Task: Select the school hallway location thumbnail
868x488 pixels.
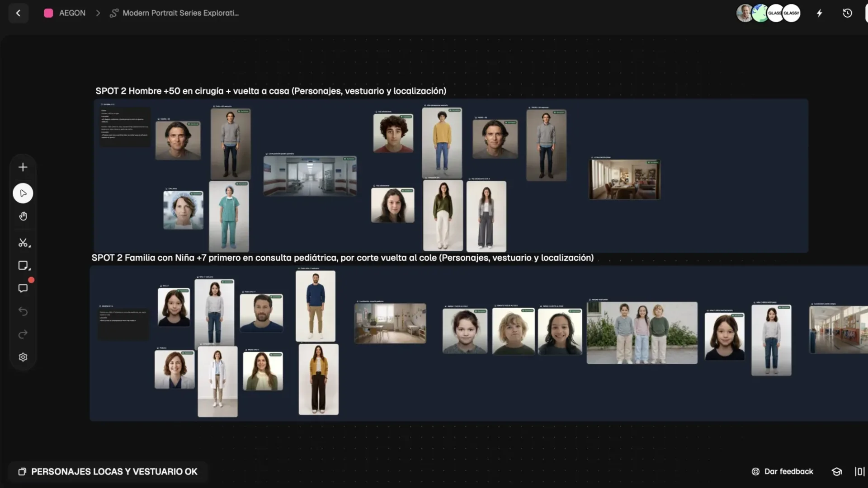Action: (839, 330)
